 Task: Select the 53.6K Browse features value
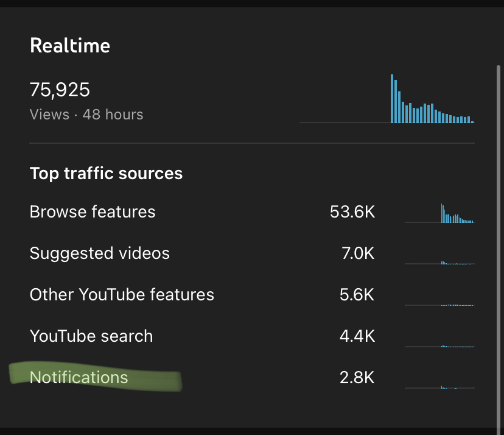352,211
